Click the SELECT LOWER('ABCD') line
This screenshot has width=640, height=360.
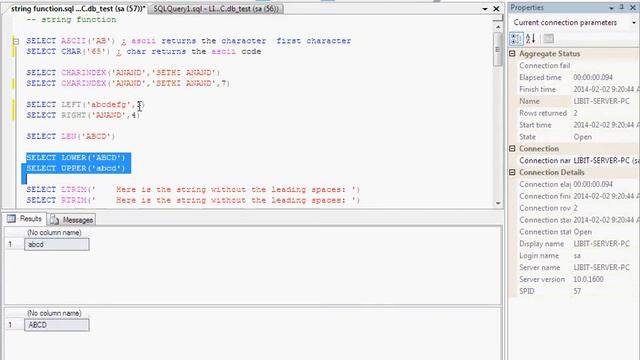pyautogui.click(x=76, y=158)
